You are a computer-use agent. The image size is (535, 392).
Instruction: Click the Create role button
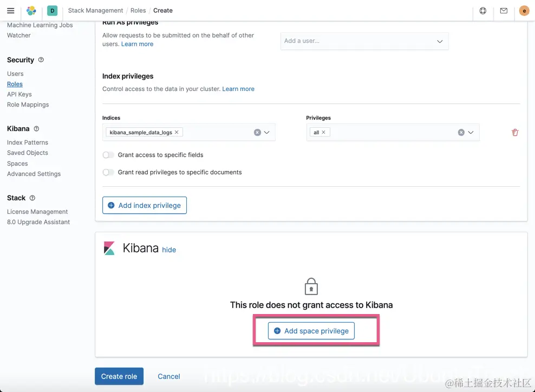tap(119, 376)
